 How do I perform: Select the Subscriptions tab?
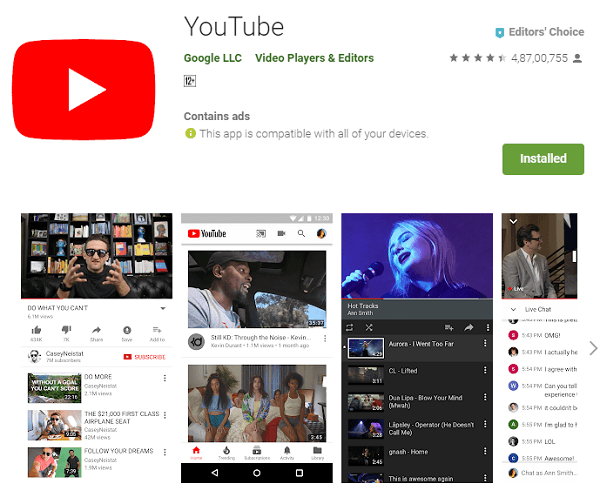click(x=257, y=453)
